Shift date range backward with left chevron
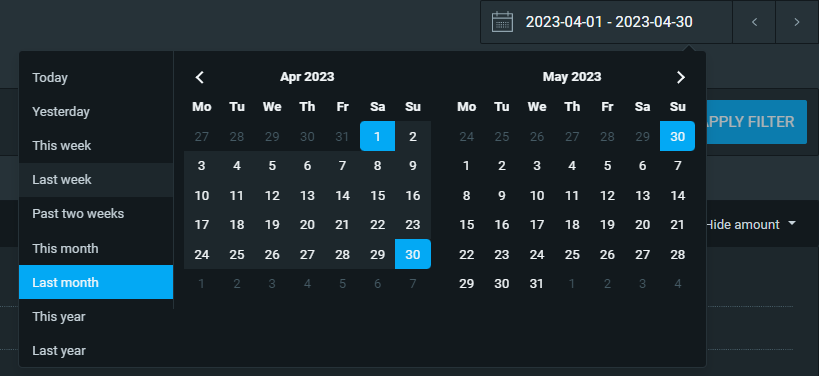Screen dimensions: 819x376 pyautogui.click(x=754, y=22)
